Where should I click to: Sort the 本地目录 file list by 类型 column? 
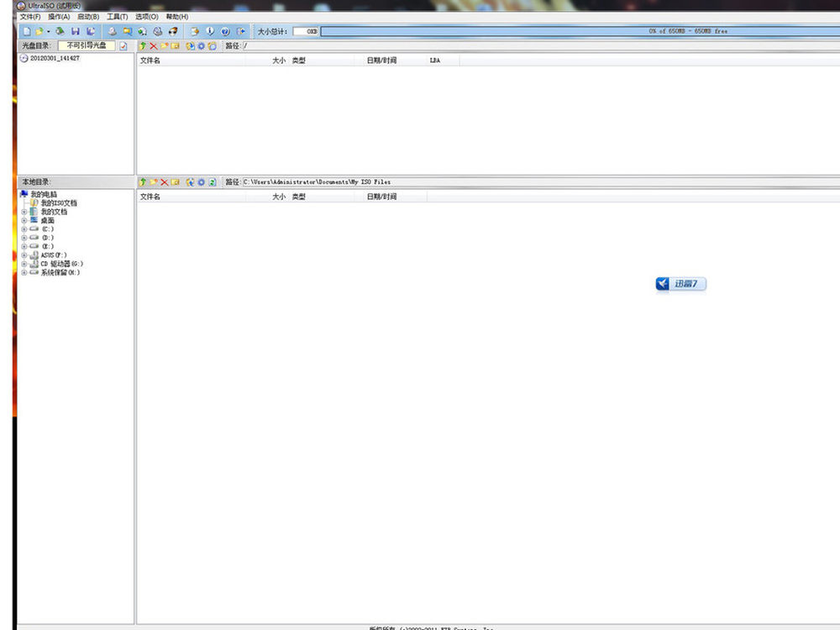click(322, 197)
